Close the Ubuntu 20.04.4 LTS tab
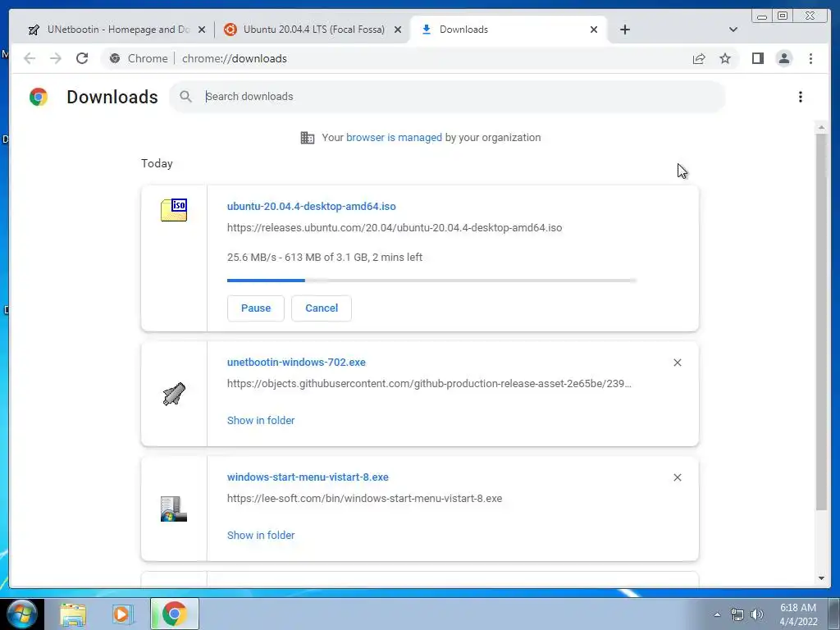Screen dimensions: 840x630 click(398, 30)
